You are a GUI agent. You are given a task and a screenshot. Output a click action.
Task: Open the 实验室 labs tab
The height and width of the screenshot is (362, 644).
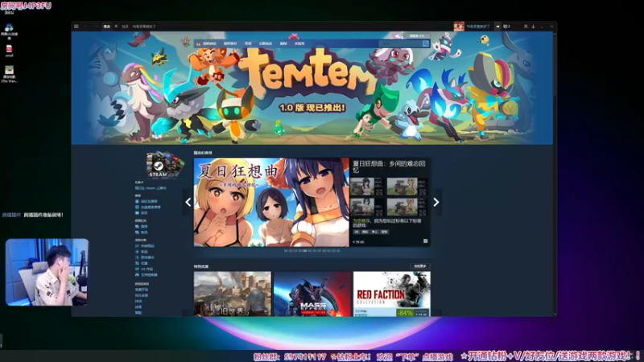pyautogui.click(x=299, y=43)
